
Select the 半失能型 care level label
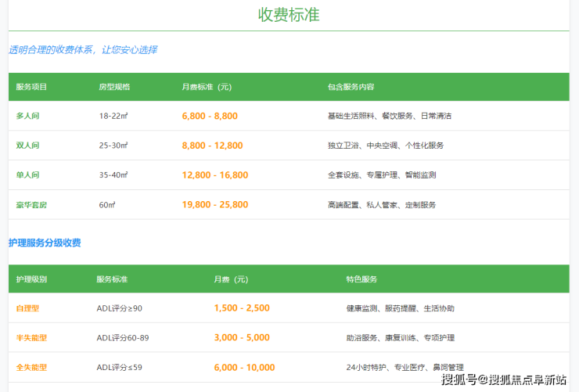coord(31,338)
